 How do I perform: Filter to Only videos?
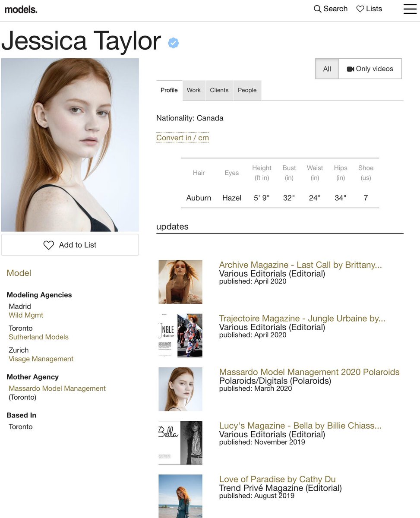[x=370, y=69]
